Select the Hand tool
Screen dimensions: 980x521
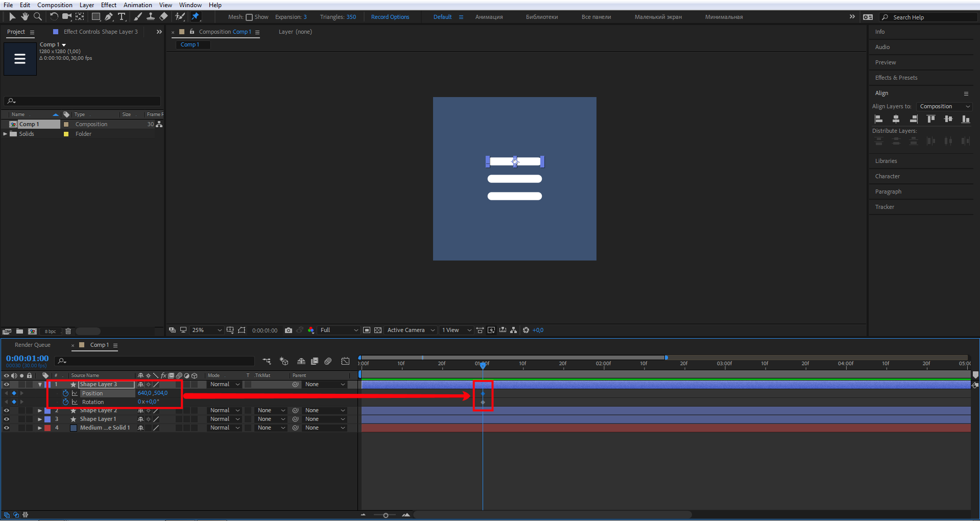click(25, 17)
